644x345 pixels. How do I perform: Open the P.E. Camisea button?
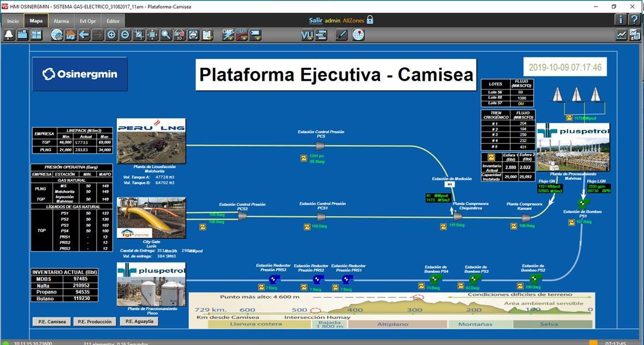click(52, 322)
